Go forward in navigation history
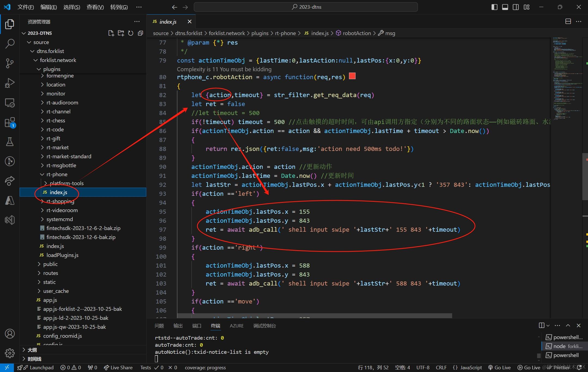Viewport: 588px width, 372px height. pos(185,7)
